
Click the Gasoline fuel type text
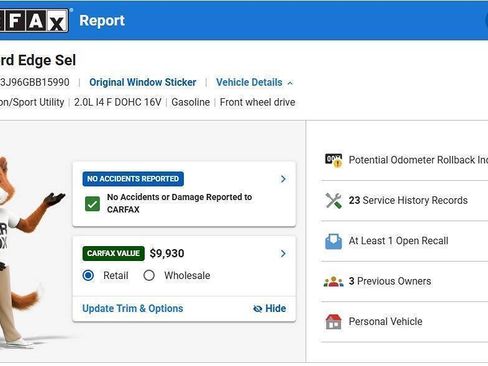191,102
